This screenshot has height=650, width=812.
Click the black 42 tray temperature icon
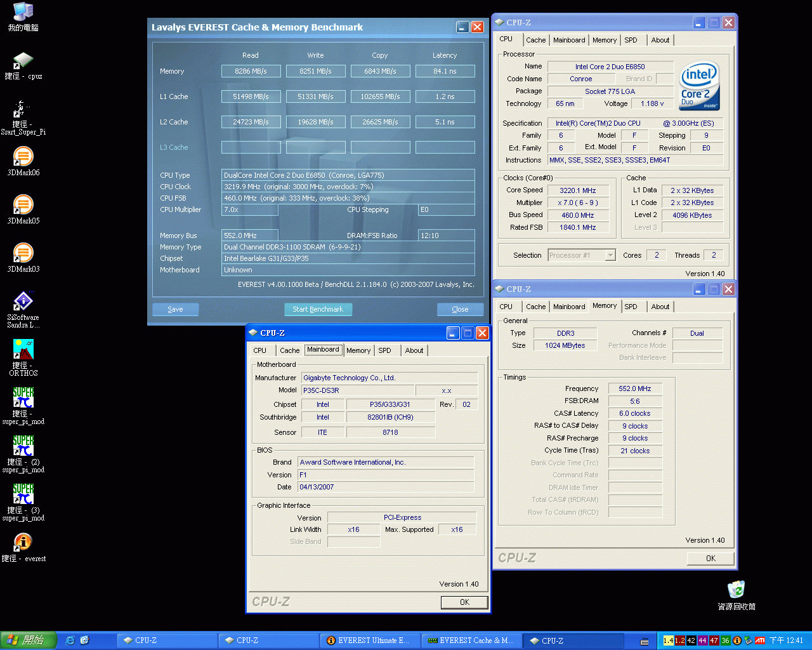point(691,640)
